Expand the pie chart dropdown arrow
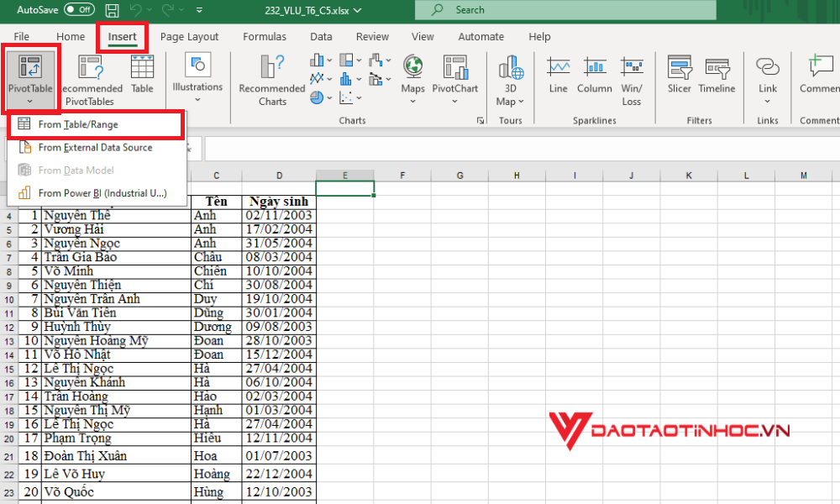This screenshot has height=504, width=840. coord(329,98)
